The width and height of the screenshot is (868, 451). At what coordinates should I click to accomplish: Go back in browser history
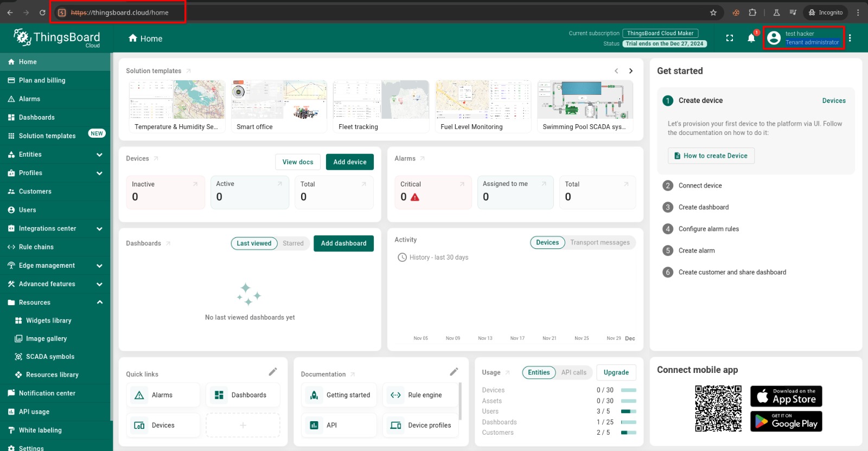10,12
